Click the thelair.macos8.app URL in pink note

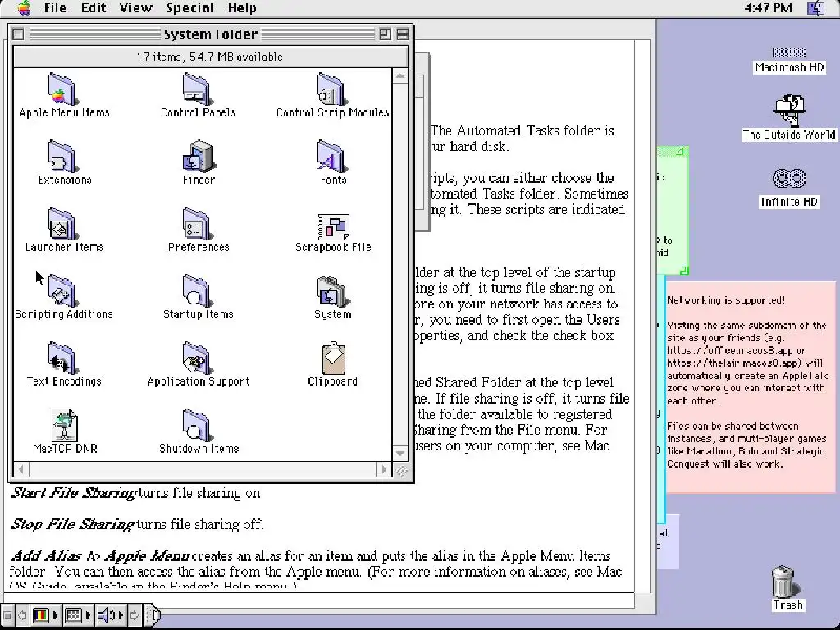click(733, 363)
